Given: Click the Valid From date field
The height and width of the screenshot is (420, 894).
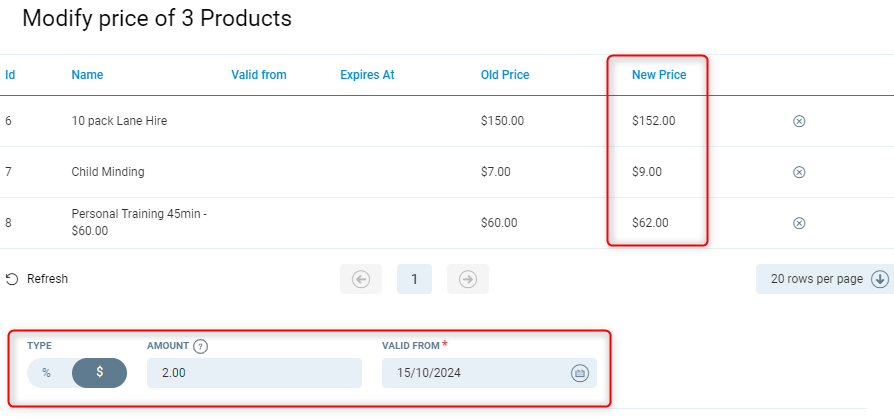Looking at the screenshot, I should coord(470,373).
